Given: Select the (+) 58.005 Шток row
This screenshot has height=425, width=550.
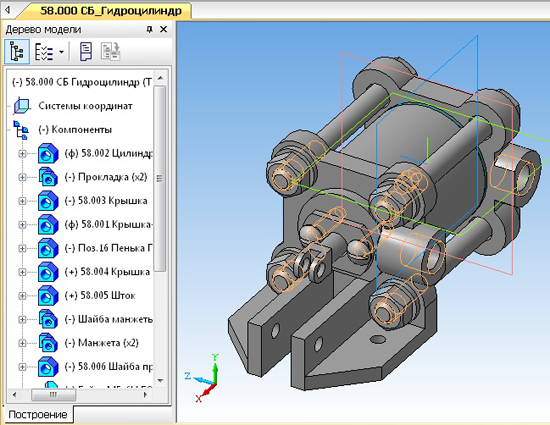Looking at the screenshot, I should [x=100, y=296].
